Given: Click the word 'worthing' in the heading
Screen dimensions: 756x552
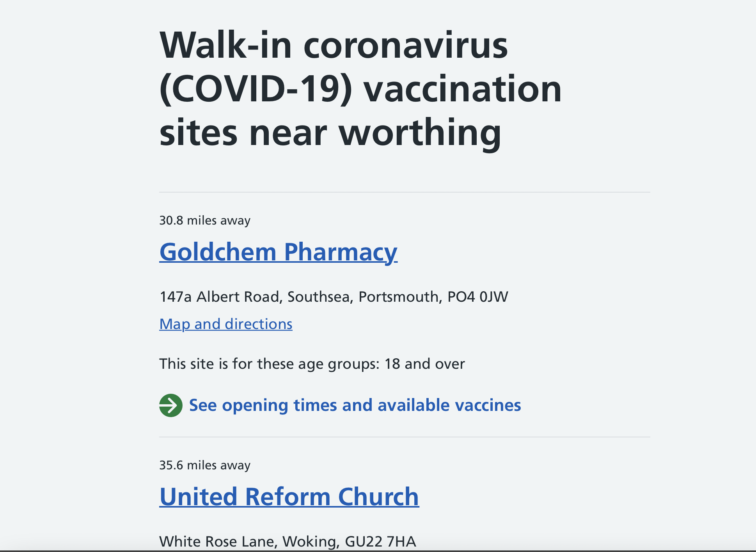Looking at the screenshot, I should (420, 133).
